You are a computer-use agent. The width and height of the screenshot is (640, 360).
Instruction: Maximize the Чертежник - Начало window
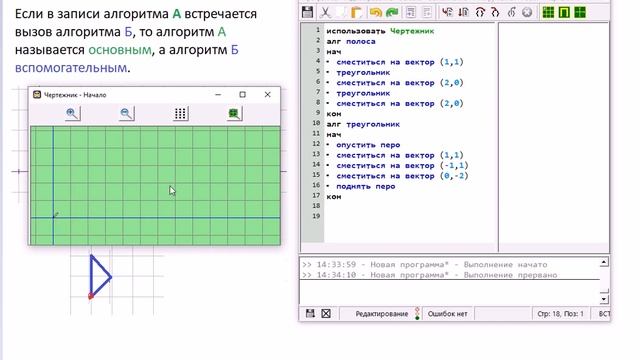tap(242, 95)
